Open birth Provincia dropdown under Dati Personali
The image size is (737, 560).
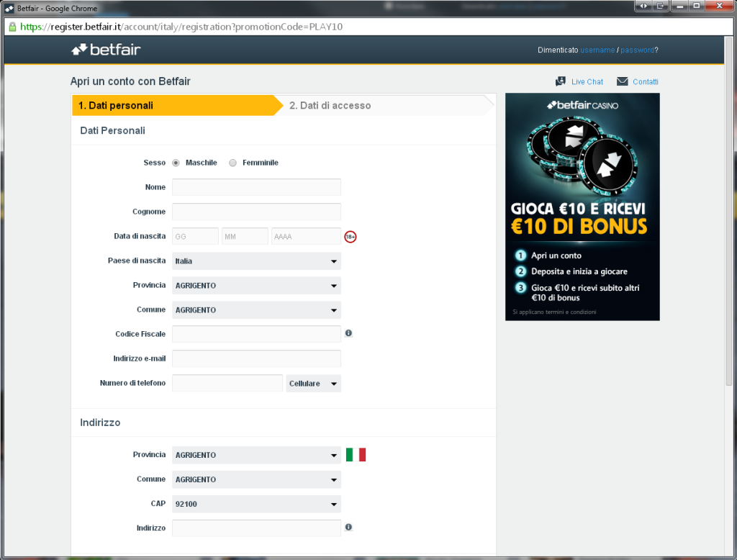[256, 286]
